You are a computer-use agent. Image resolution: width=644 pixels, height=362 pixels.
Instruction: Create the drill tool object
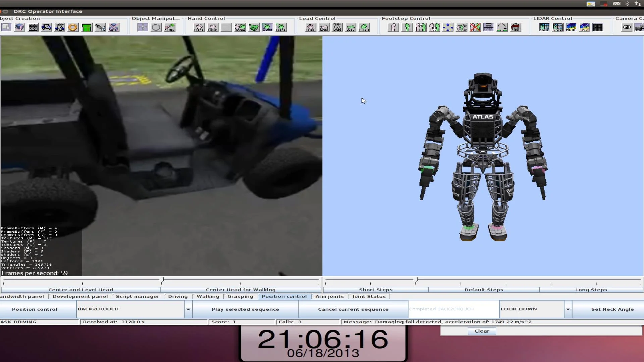[x=100, y=27]
